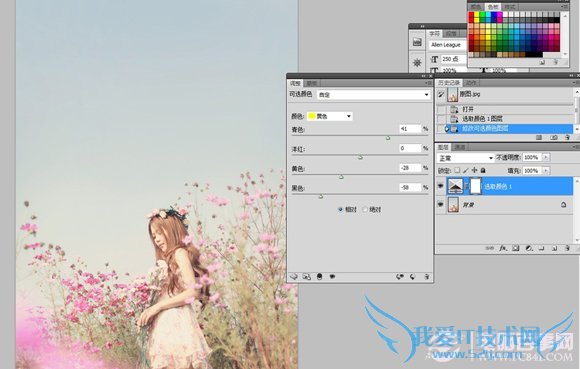580x369 pixels.
Task: Click the expanded view icon in Adjustments panel
Action: tap(307, 277)
